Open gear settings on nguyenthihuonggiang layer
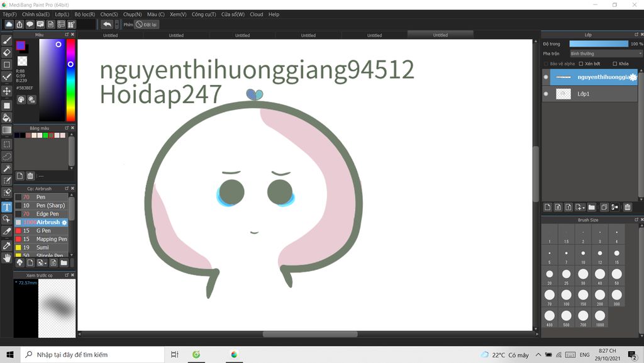 [x=633, y=77]
